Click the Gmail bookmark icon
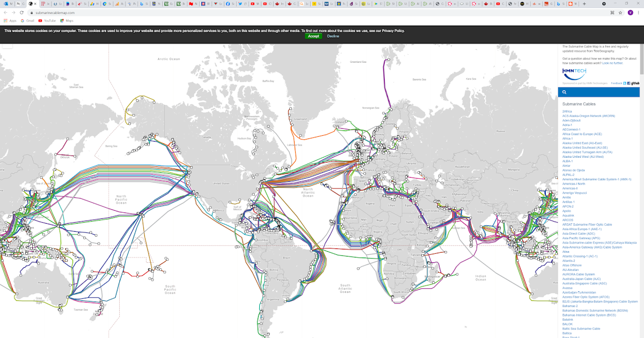 (23, 20)
